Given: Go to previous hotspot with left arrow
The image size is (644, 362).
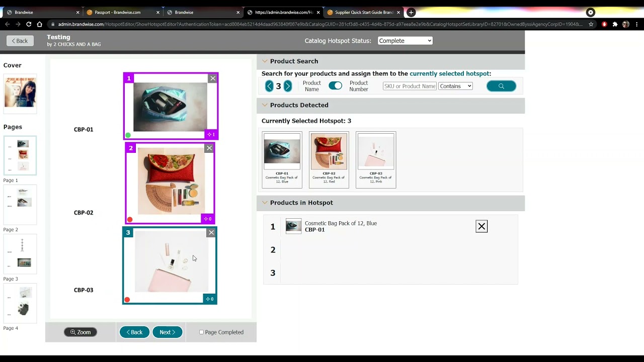Looking at the screenshot, I should [x=269, y=86].
